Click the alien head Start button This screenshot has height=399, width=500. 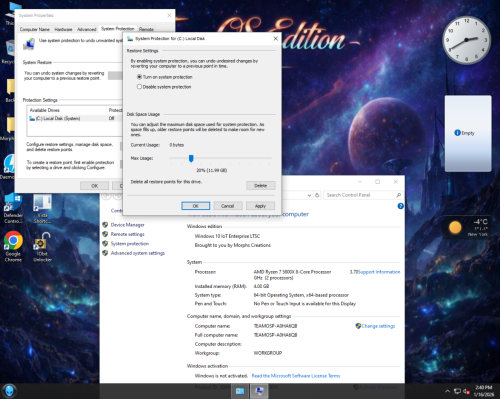[x=9, y=391]
